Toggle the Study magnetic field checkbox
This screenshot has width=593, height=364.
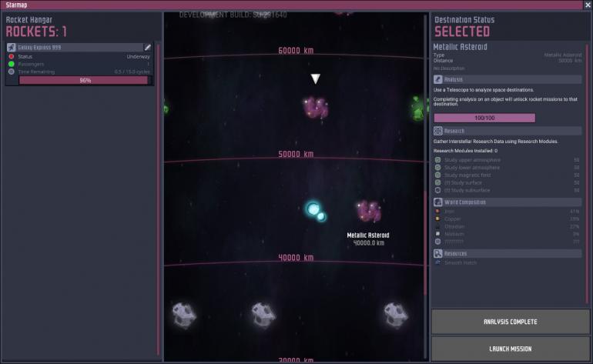(437, 175)
